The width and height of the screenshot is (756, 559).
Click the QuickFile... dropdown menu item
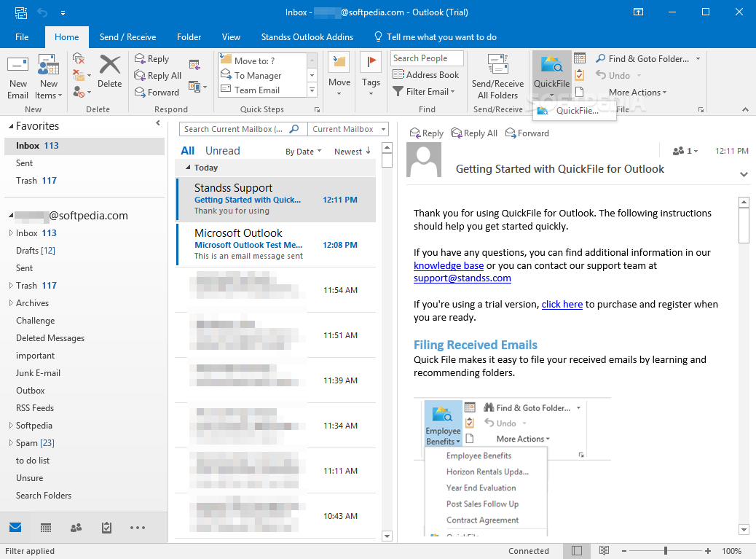(x=574, y=111)
